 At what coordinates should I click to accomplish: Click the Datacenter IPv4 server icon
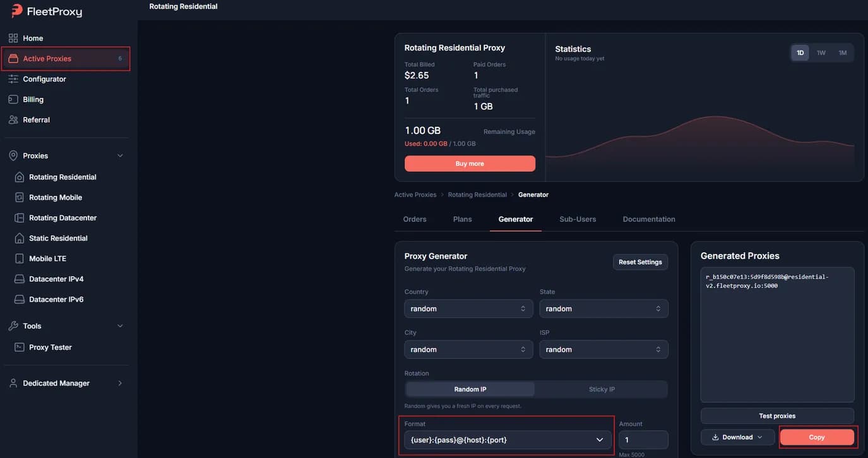tap(20, 279)
